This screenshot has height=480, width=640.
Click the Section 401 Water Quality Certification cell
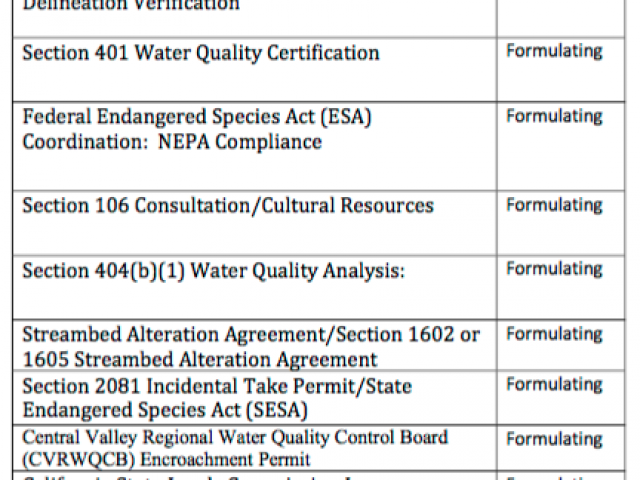[255, 69]
